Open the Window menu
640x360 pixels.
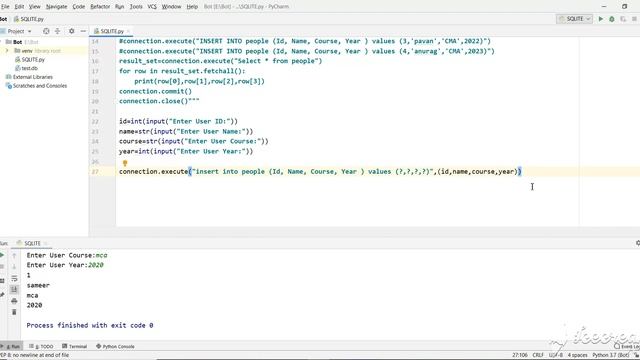click(x=171, y=7)
